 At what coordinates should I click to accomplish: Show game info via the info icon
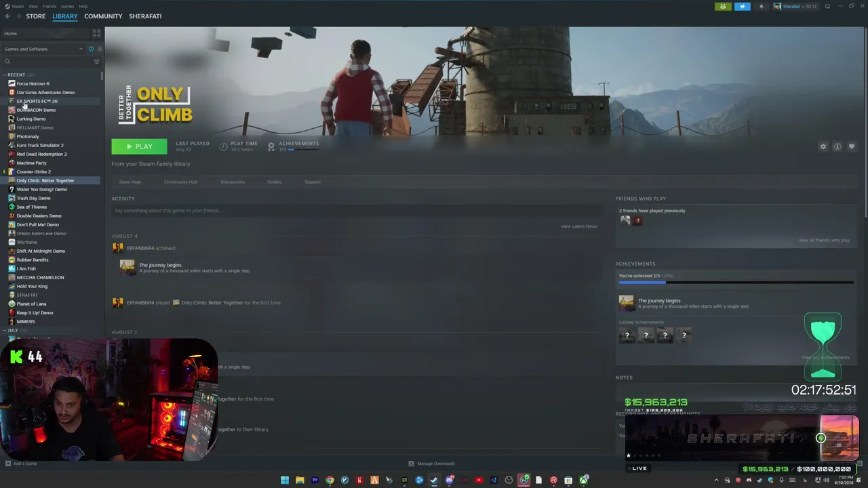pyautogui.click(x=837, y=146)
